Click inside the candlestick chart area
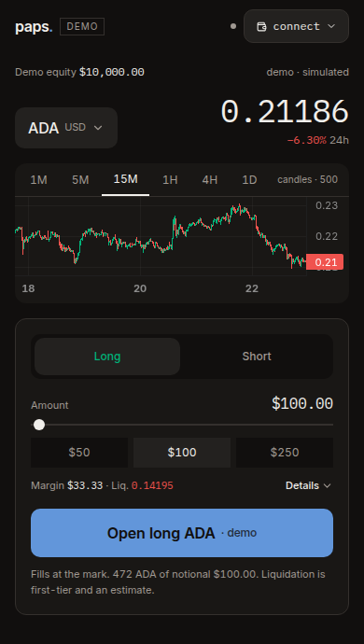Screen dimensions: 364x644 pyautogui.click(x=161, y=236)
